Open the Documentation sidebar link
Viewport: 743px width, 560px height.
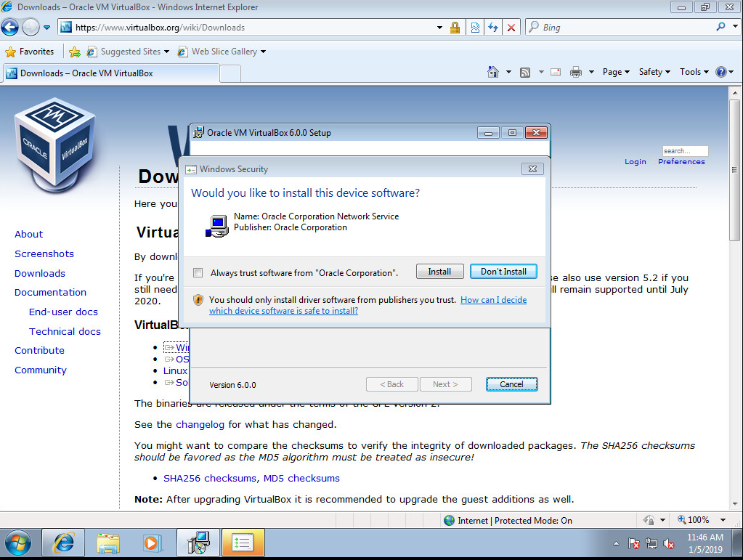coord(50,292)
